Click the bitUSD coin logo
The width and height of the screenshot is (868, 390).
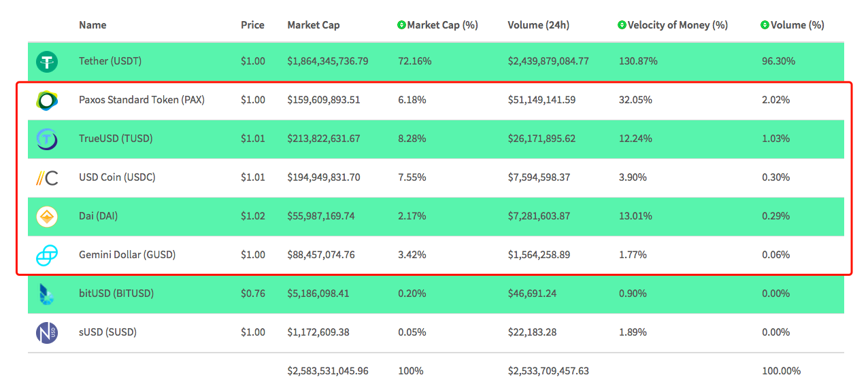47,294
